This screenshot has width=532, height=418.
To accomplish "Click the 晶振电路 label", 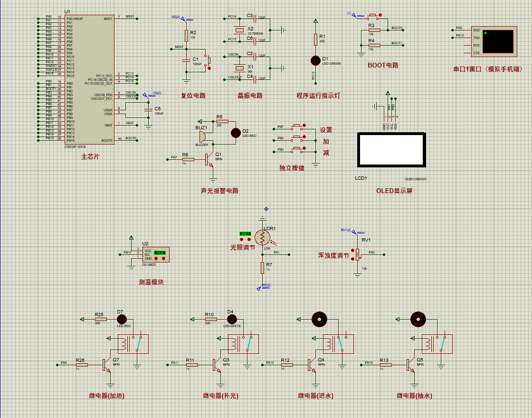I will pyautogui.click(x=250, y=96).
